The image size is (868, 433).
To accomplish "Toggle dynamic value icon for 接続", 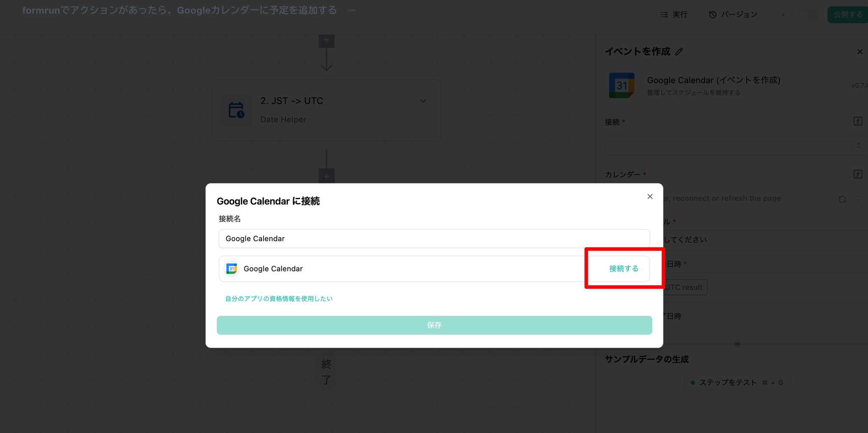I will 858,122.
